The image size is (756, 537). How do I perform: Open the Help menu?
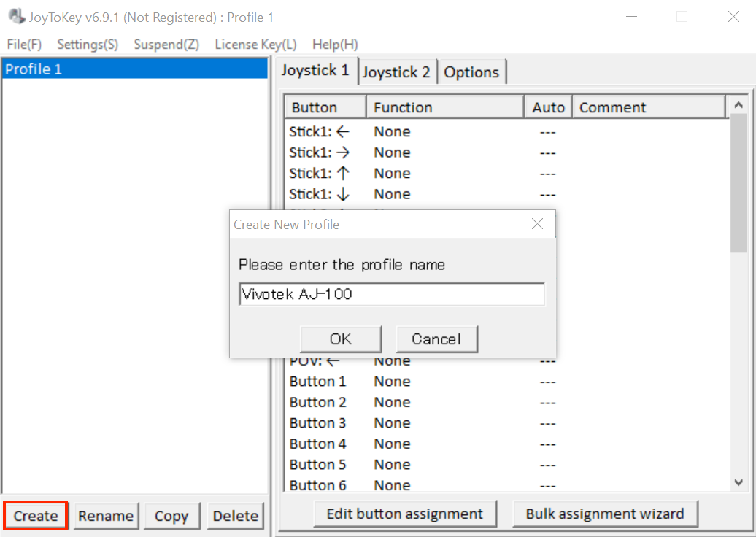click(x=335, y=45)
